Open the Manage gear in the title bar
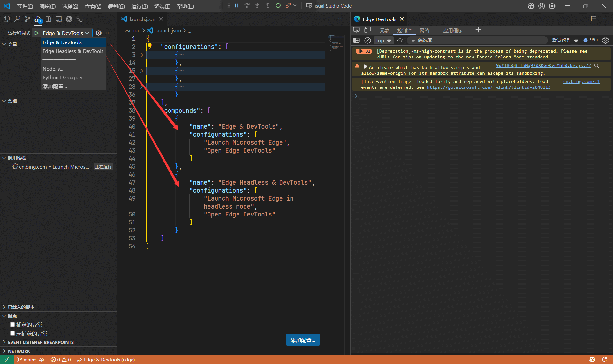This screenshot has height=364, width=613. [552, 6]
